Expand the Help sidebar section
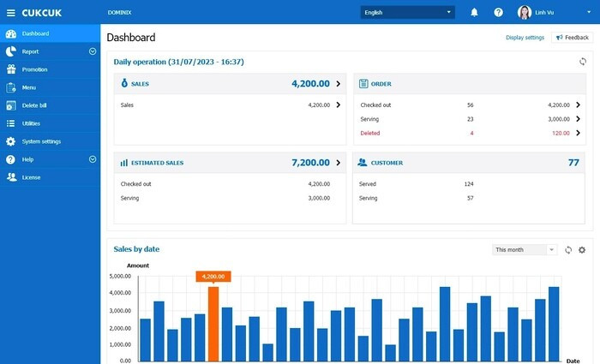This screenshot has height=364, width=600. [93, 159]
